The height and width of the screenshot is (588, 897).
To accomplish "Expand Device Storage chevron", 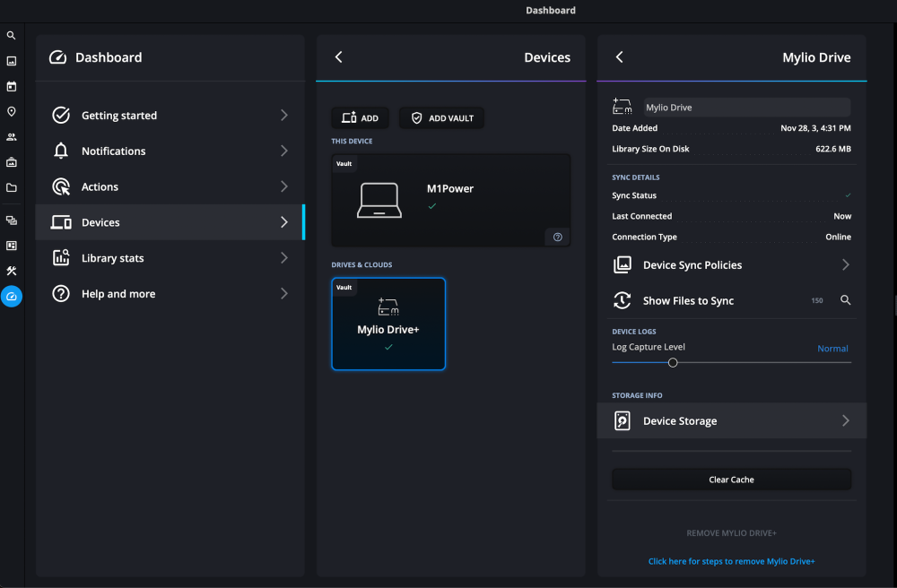I will pyautogui.click(x=846, y=420).
